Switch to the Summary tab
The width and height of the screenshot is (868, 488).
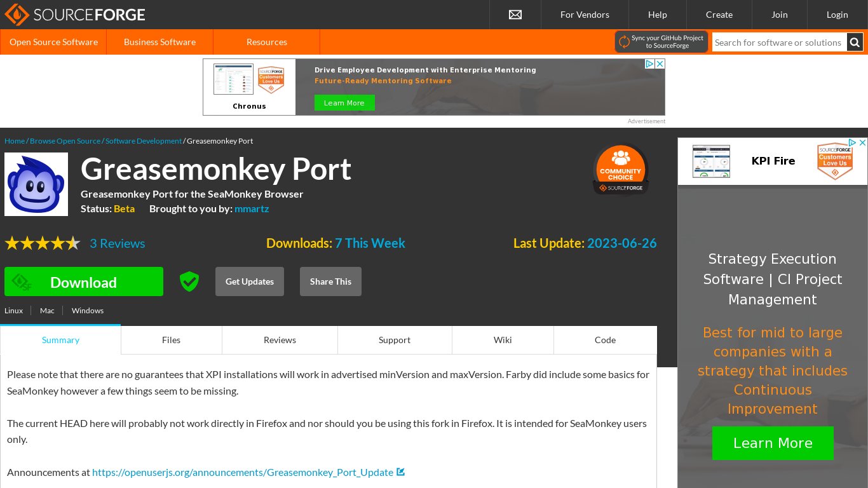[x=60, y=340]
